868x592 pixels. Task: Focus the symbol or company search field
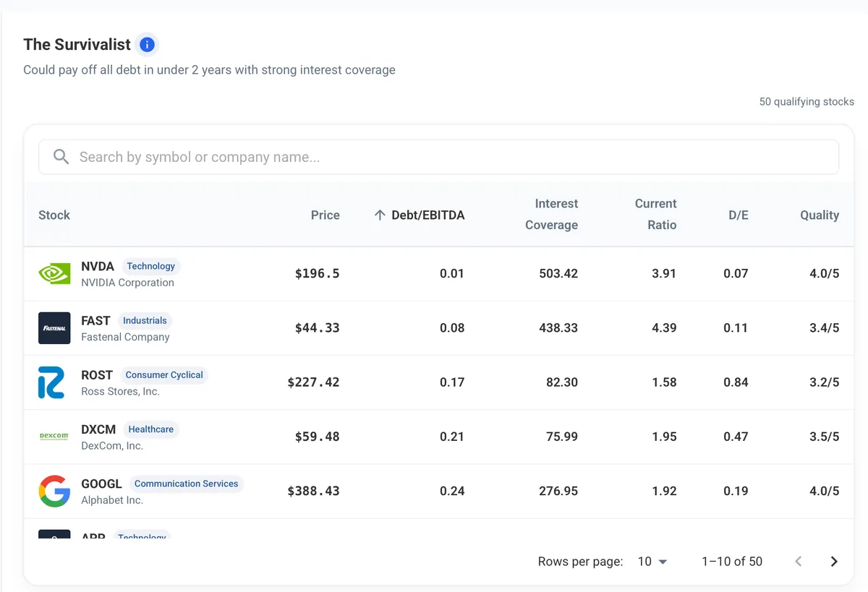pyautogui.click(x=438, y=157)
